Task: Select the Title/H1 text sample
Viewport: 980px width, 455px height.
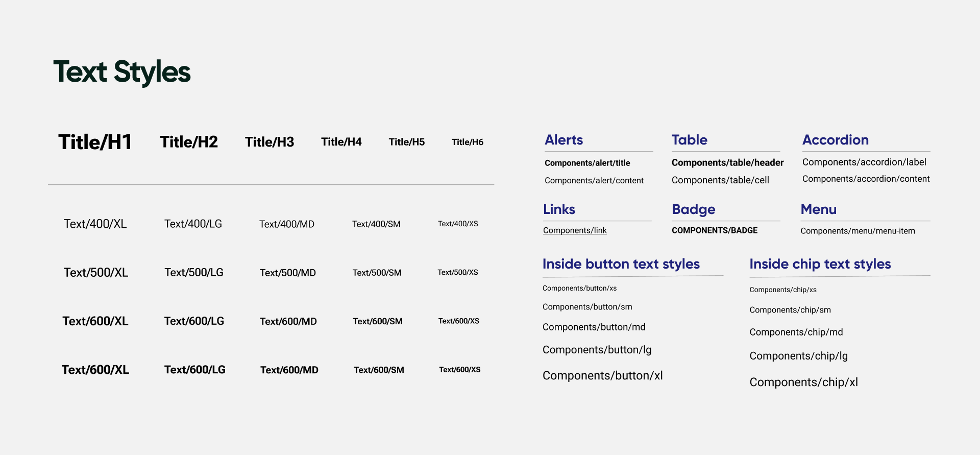Action: tap(95, 142)
